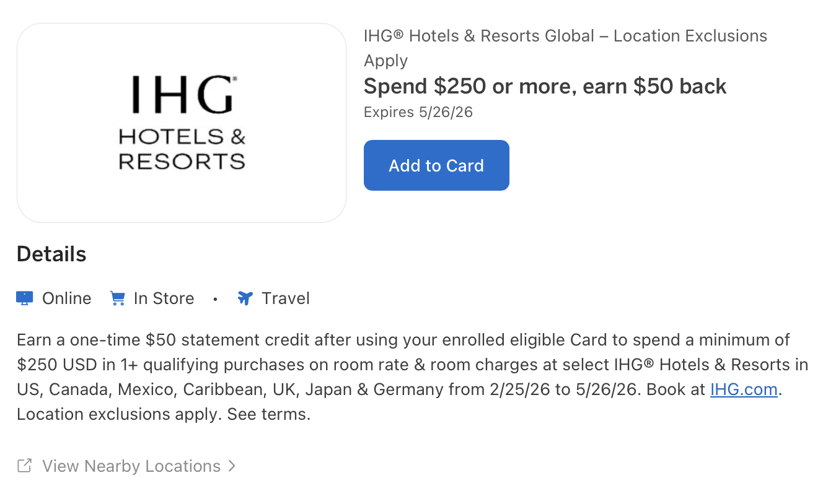Select the Travel category label
Viewport: 828px width, 504px height.
(x=285, y=298)
